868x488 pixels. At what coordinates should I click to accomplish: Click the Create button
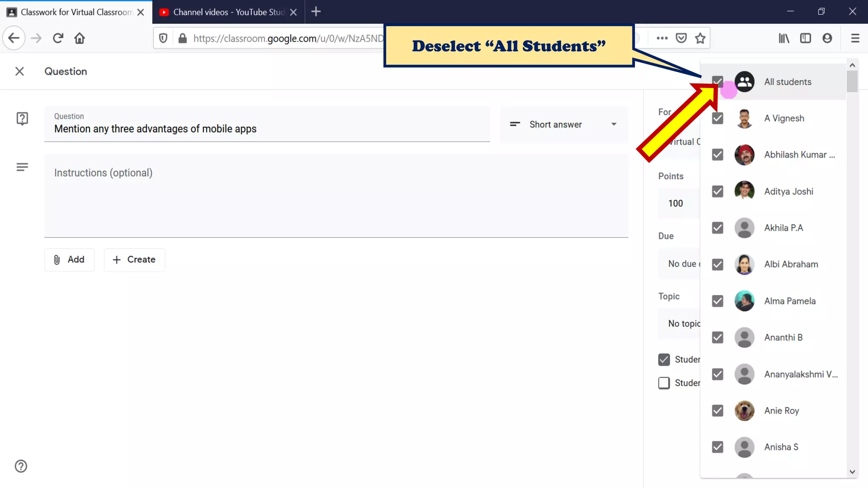[x=134, y=260]
